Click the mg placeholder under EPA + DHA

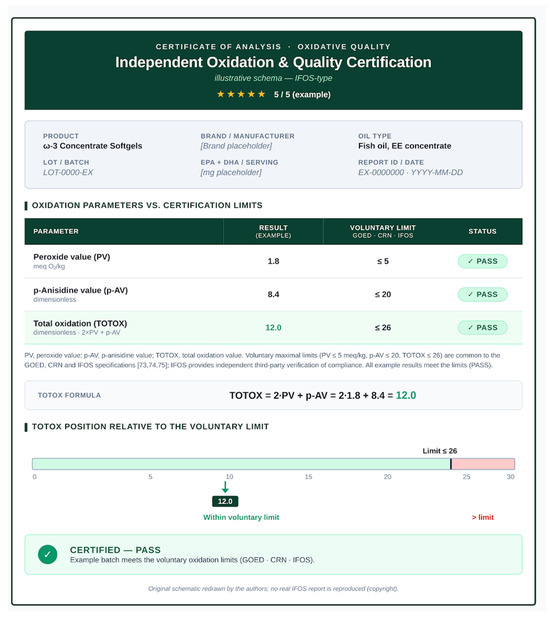point(231,172)
